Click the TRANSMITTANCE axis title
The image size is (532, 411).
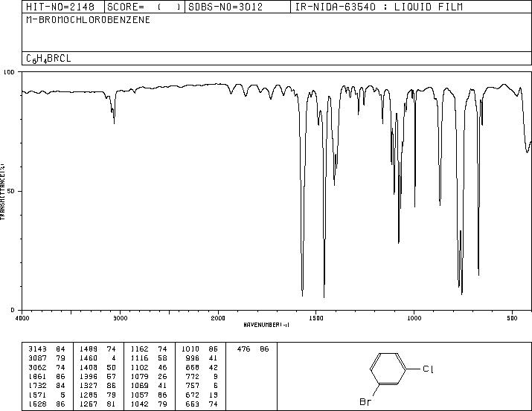click(x=3, y=191)
